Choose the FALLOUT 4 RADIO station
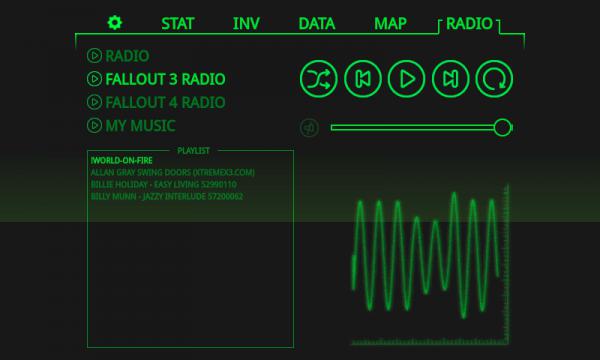This screenshot has width=600, height=360. pyautogui.click(x=165, y=103)
